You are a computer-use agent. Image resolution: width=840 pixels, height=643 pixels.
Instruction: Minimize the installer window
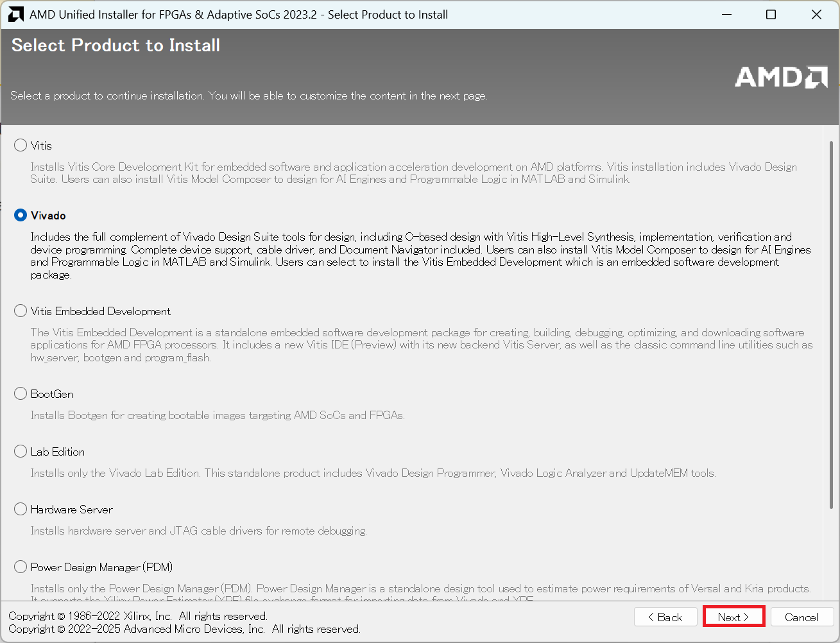(726, 14)
